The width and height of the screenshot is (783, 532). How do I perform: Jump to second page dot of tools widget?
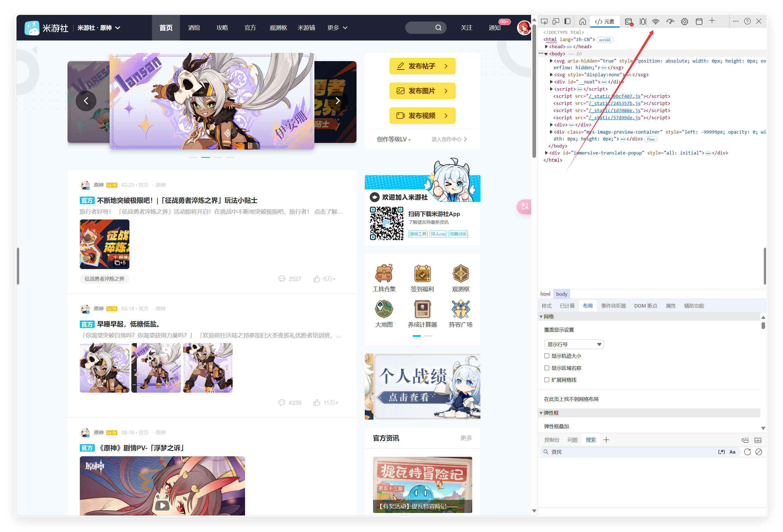click(x=428, y=336)
